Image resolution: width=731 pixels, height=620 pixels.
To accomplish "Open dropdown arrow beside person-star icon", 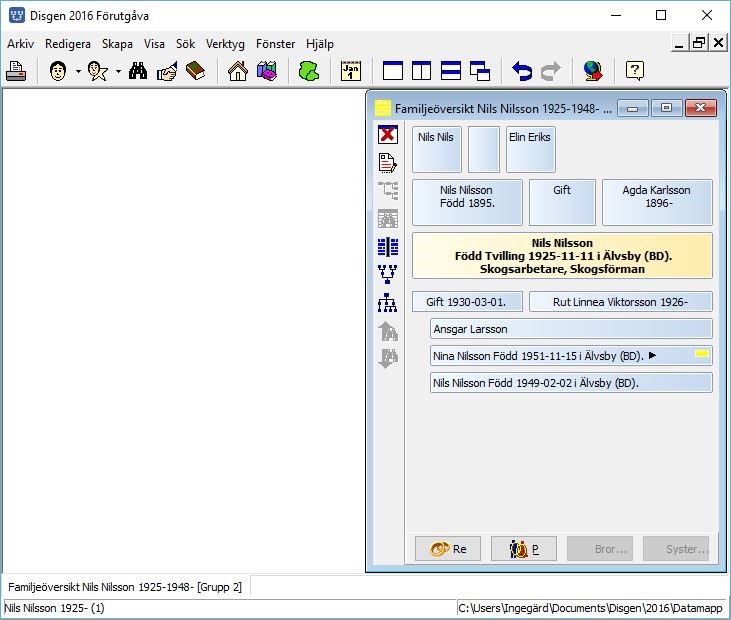I will [x=118, y=71].
